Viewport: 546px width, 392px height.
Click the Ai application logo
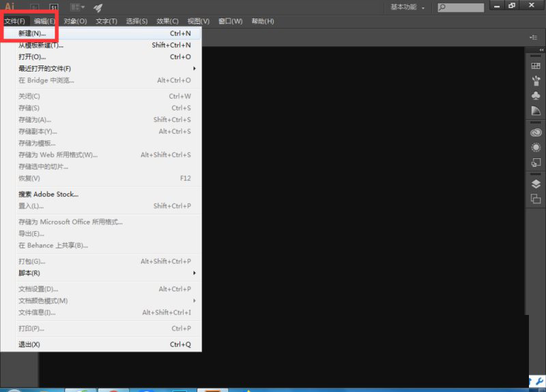(x=10, y=6)
